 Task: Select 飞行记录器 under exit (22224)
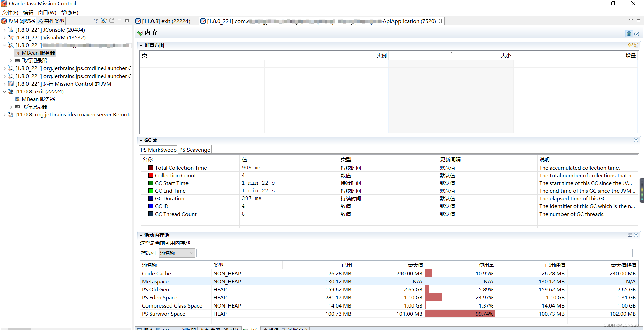click(x=35, y=107)
